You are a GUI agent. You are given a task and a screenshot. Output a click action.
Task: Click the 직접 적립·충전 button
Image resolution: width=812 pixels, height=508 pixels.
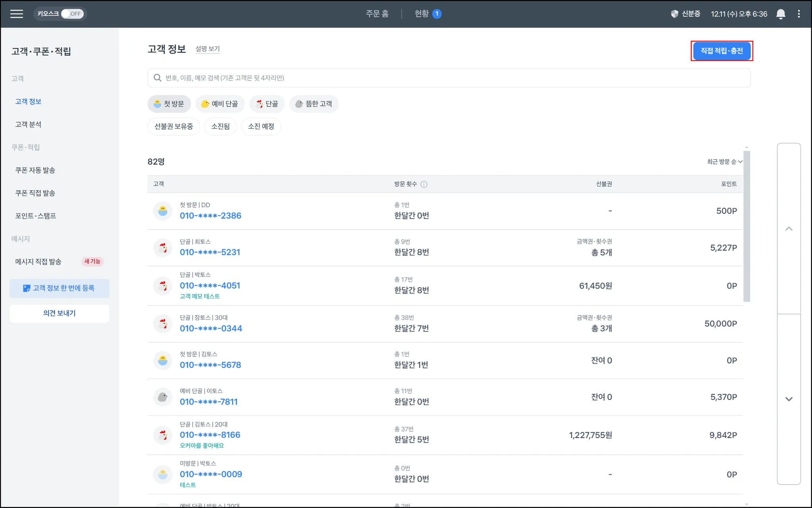pyautogui.click(x=722, y=51)
